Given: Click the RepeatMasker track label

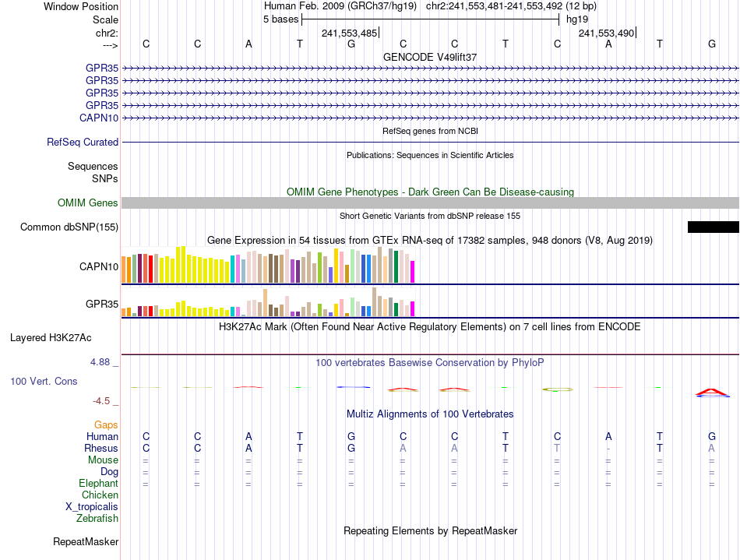Looking at the screenshot, I should (86, 542).
